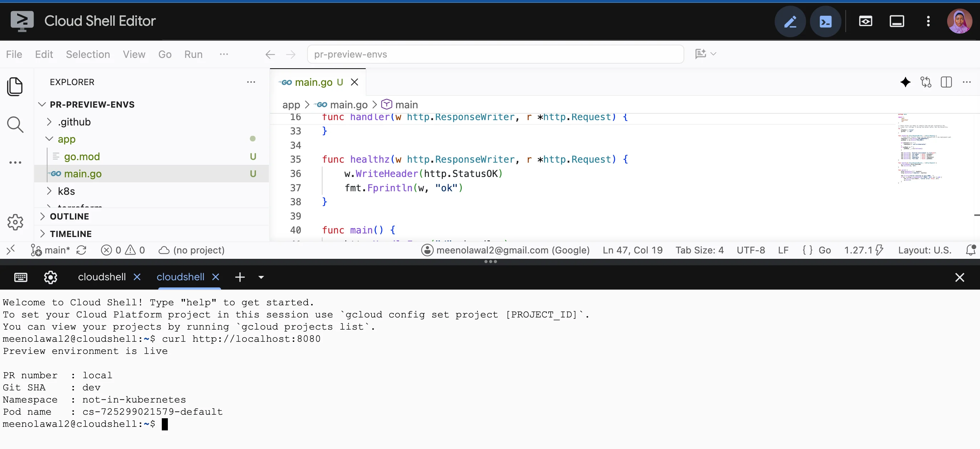Image resolution: width=980 pixels, height=449 pixels.
Task: Open the three-dot More menu in header
Action: coord(928,21)
